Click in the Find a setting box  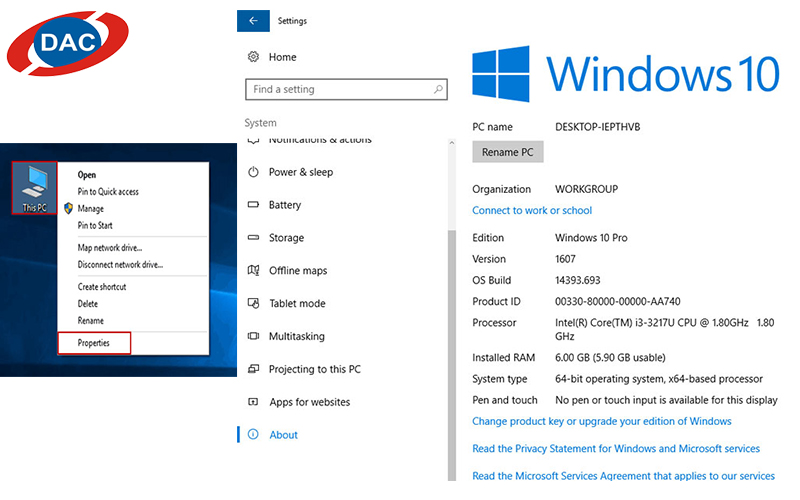pos(346,89)
